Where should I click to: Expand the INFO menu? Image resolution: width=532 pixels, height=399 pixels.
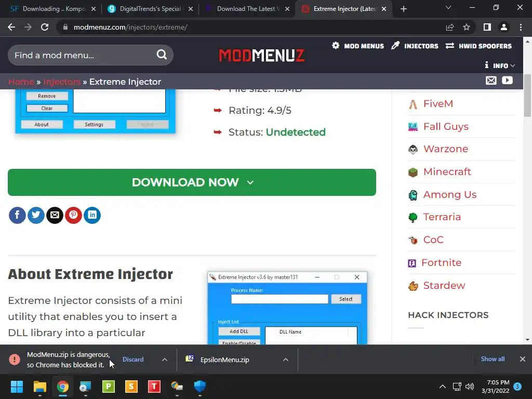coord(500,65)
